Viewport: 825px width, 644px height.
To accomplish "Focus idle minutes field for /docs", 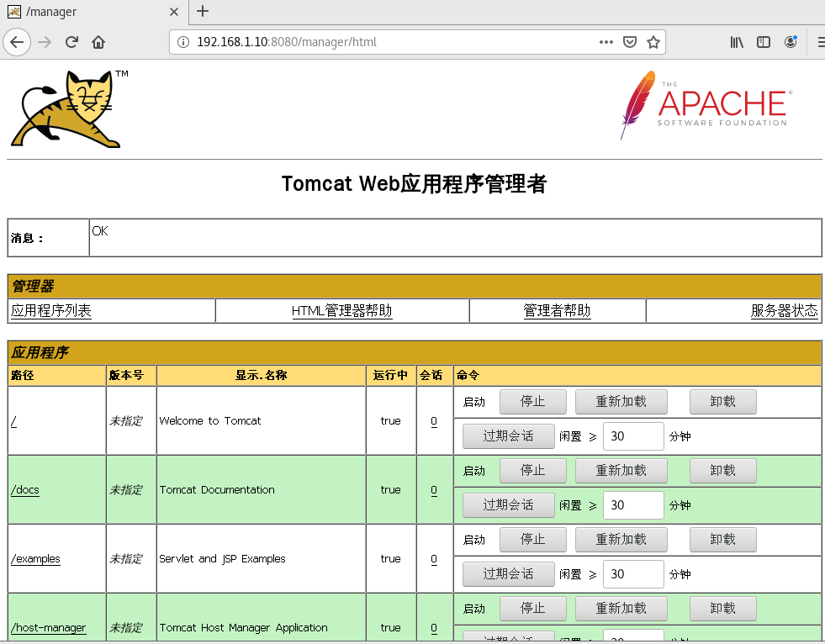I will coord(633,505).
